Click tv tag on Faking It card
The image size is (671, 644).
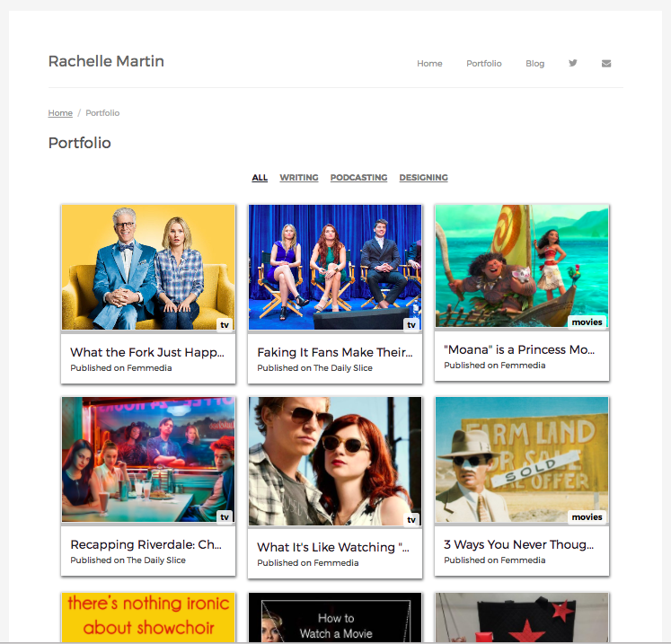(x=411, y=325)
